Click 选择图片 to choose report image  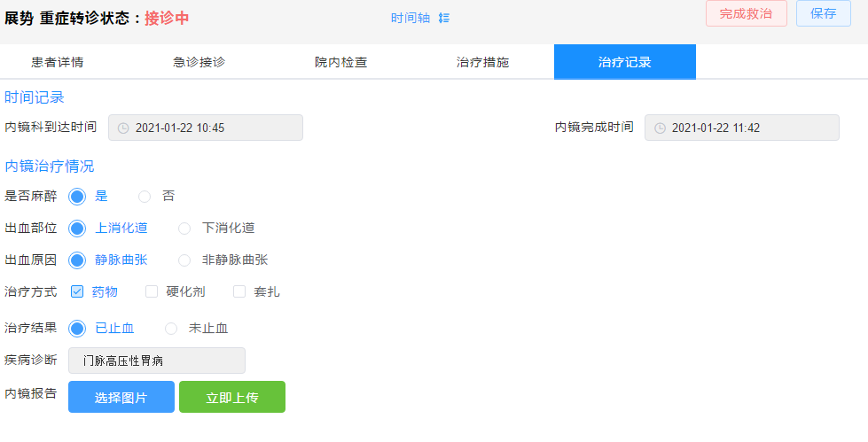tap(121, 398)
